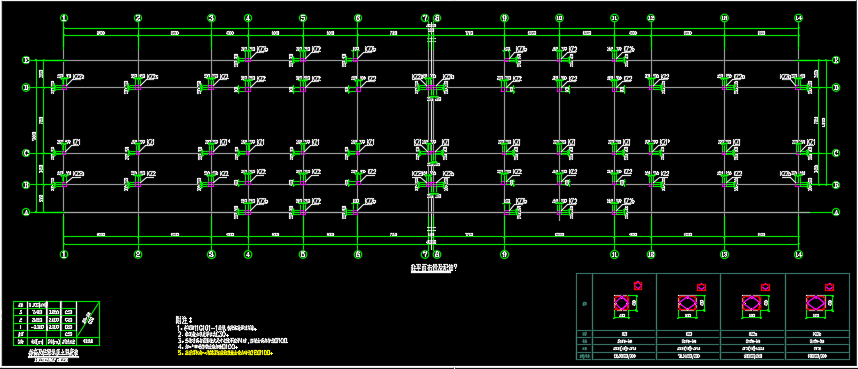Click left-side axis bubble E

[x=25, y=60]
